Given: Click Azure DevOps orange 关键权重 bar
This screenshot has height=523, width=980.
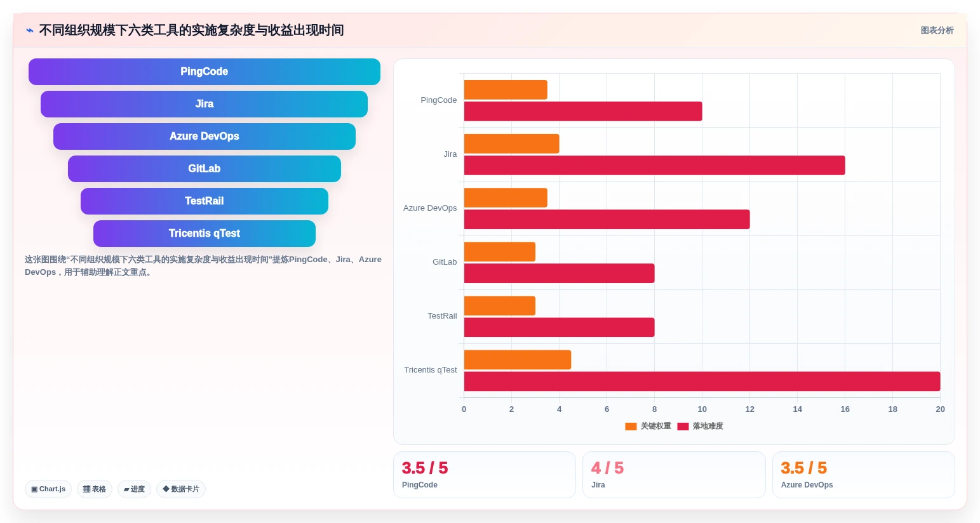Looking at the screenshot, I should coord(506,198).
